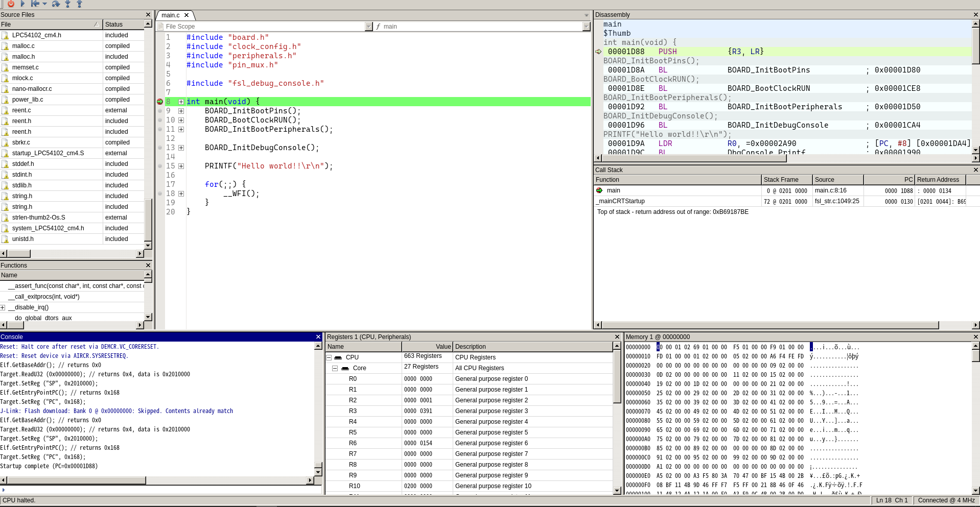The image size is (980, 507).
Task: Expand the __disable_irq() function entry
Action: coord(3,307)
